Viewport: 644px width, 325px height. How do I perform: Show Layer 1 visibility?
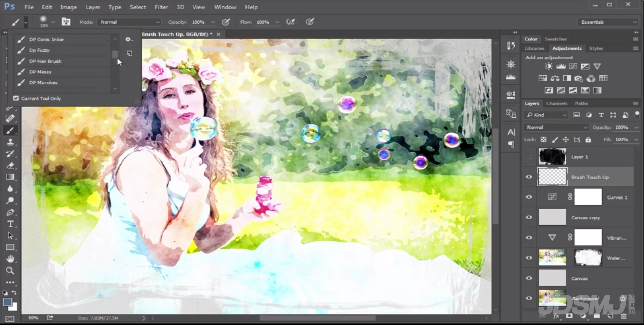click(529, 157)
